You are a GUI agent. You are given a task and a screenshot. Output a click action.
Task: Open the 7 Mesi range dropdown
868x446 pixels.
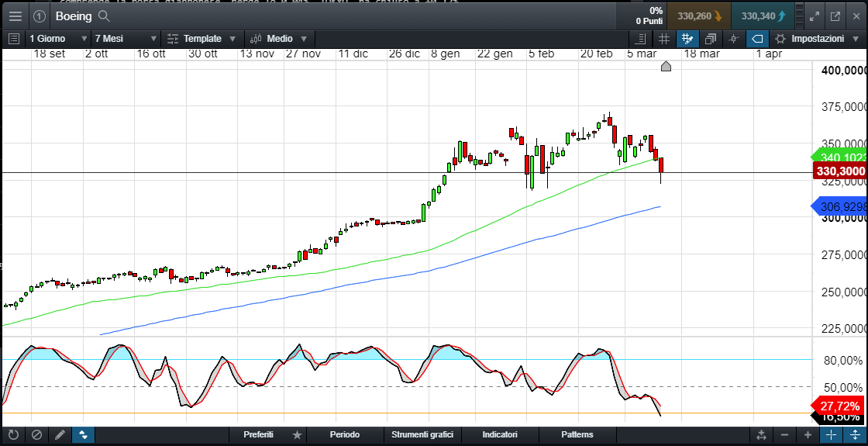click(x=126, y=39)
